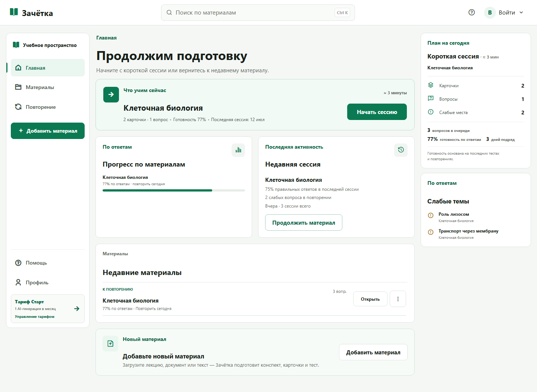
Task: Click Тариф Старт plan title
Action: pos(29,302)
